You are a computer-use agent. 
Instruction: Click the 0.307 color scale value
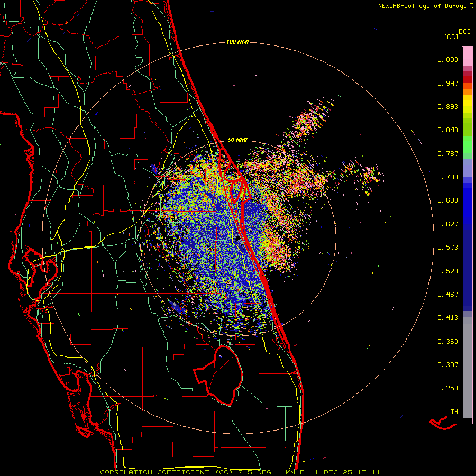pyautogui.click(x=448, y=365)
